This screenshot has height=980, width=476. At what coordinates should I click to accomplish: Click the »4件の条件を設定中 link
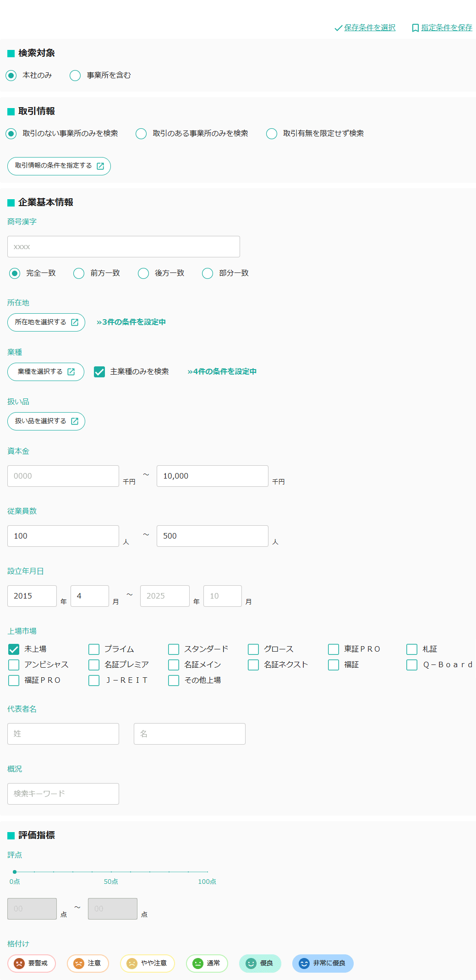pos(222,371)
